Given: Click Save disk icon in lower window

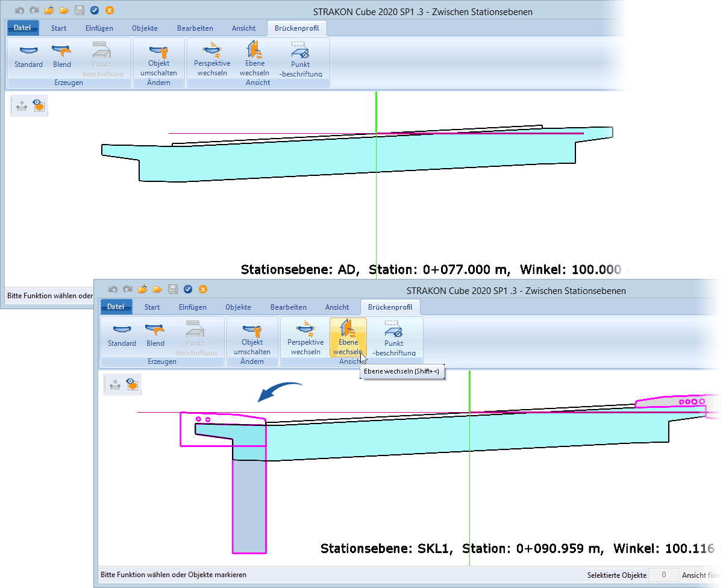Looking at the screenshot, I should tap(173, 289).
